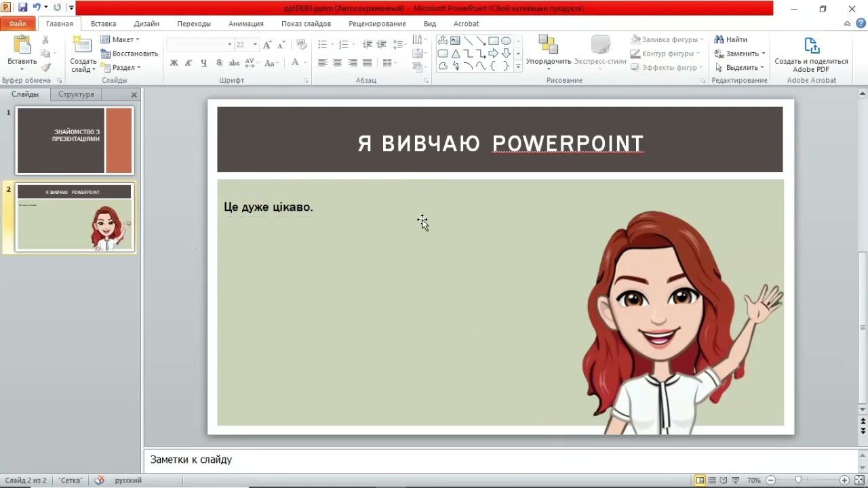Open the Line Spacing menu
This screenshot has width=868, height=488.
point(400,45)
